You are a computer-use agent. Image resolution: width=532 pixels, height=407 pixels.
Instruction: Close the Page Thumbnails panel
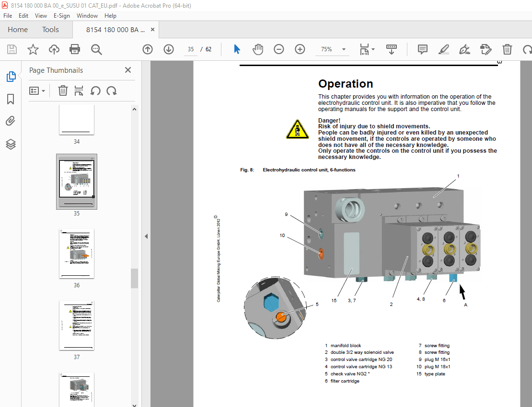(128, 70)
